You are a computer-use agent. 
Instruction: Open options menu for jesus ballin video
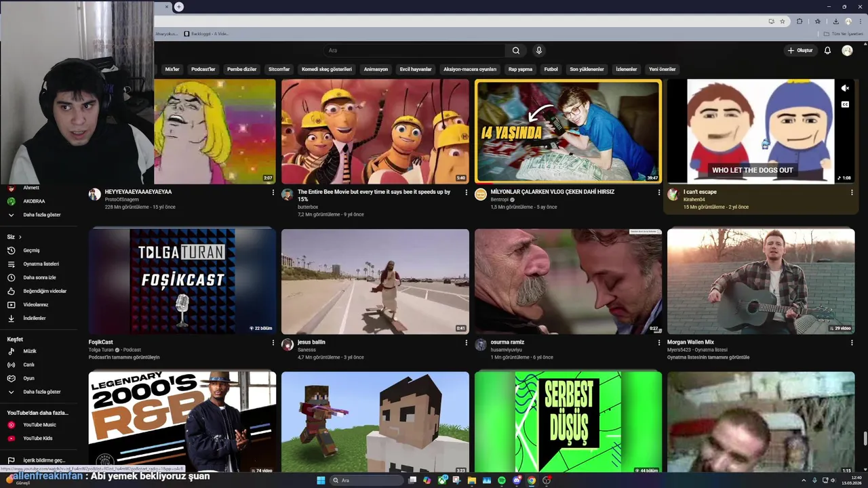pyautogui.click(x=466, y=343)
